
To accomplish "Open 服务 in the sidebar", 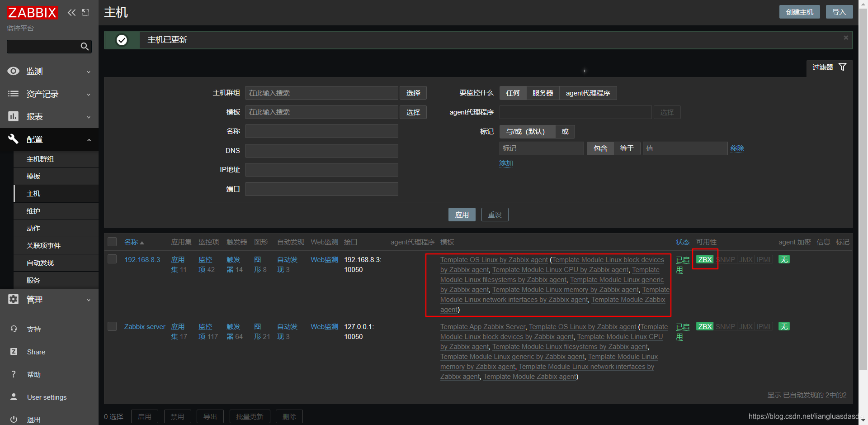I will click(56, 280).
